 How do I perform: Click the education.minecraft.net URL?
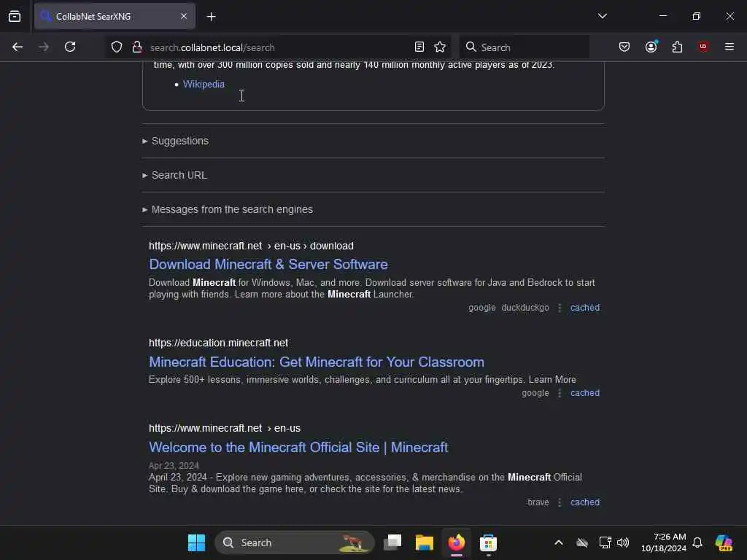pyautogui.click(x=218, y=343)
